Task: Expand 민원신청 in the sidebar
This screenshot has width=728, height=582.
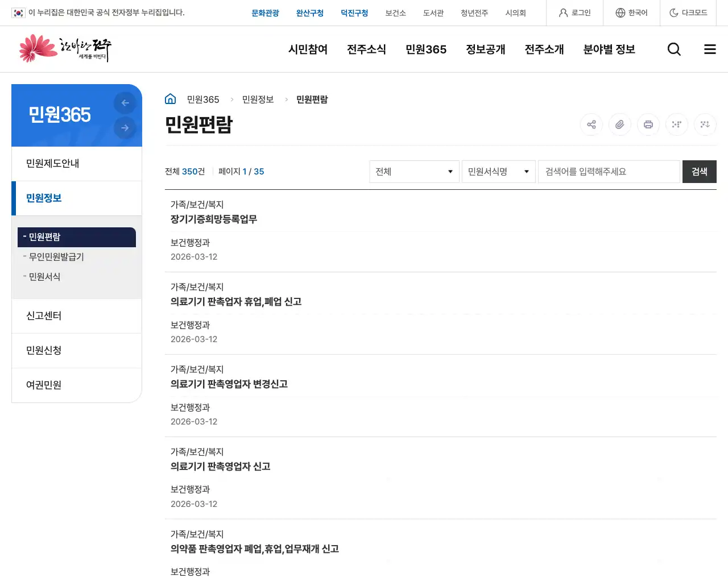Action: pyautogui.click(x=77, y=351)
